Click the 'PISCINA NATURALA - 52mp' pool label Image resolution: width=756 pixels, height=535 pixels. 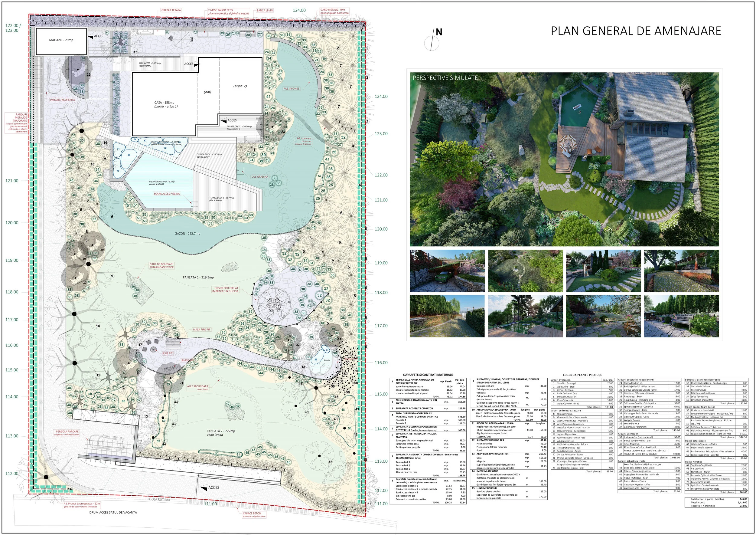[162, 182]
